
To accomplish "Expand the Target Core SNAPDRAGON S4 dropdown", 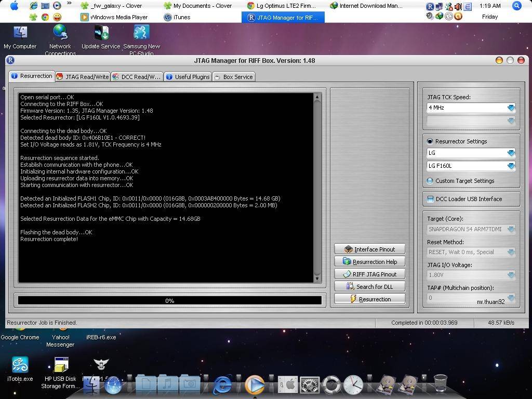I will [x=511, y=229].
